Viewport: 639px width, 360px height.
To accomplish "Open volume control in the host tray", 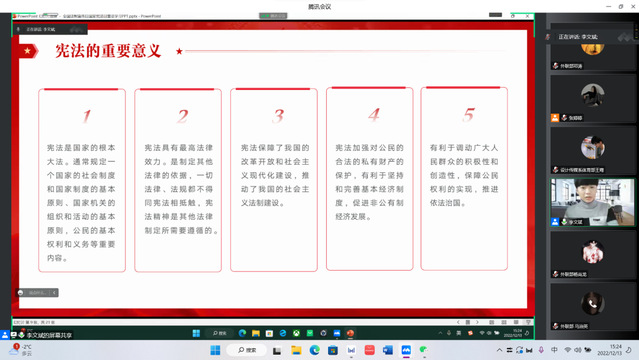I will pos(577,350).
